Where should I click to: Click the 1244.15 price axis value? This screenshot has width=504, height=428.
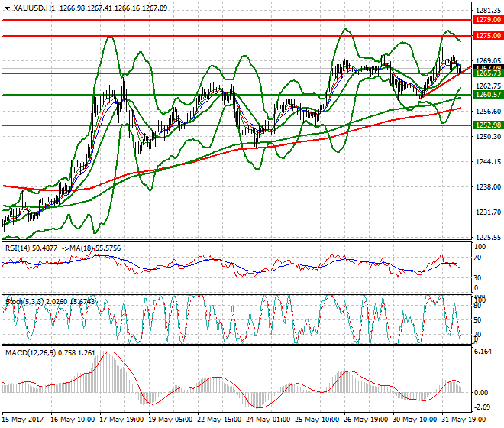[488, 161]
